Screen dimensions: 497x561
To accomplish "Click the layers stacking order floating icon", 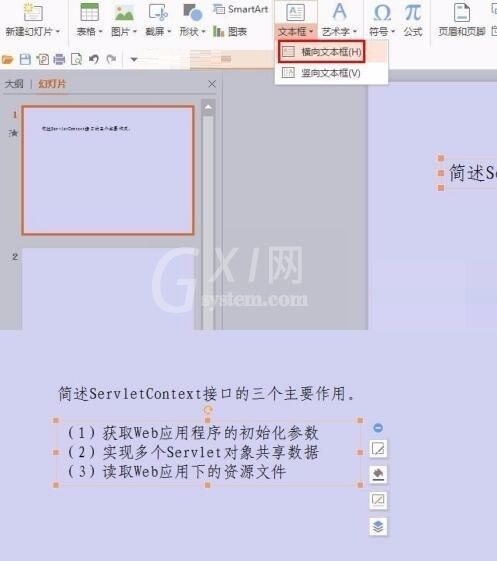I will pyautogui.click(x=378, y=527).
